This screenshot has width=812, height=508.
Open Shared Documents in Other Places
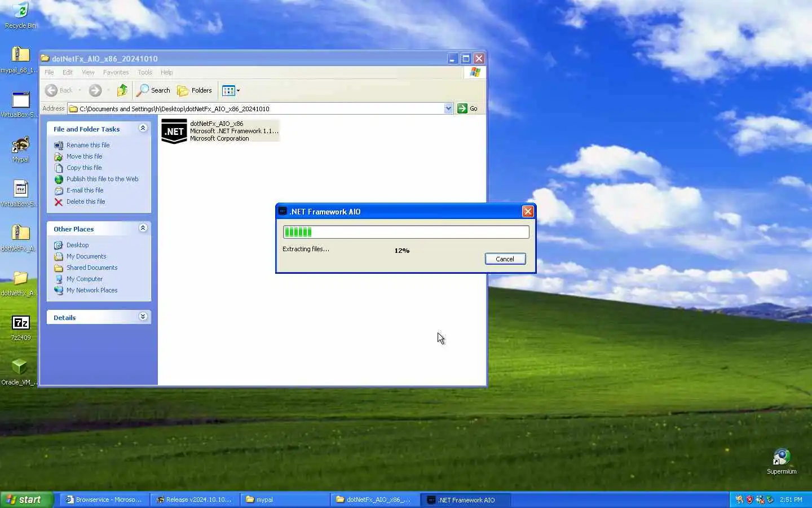[x=92, y=268]
